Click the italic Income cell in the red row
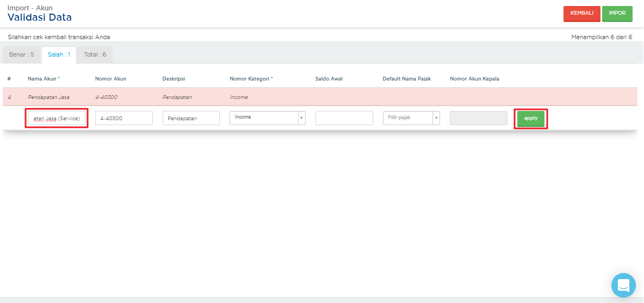644x303 pixels. coord(239,97)
